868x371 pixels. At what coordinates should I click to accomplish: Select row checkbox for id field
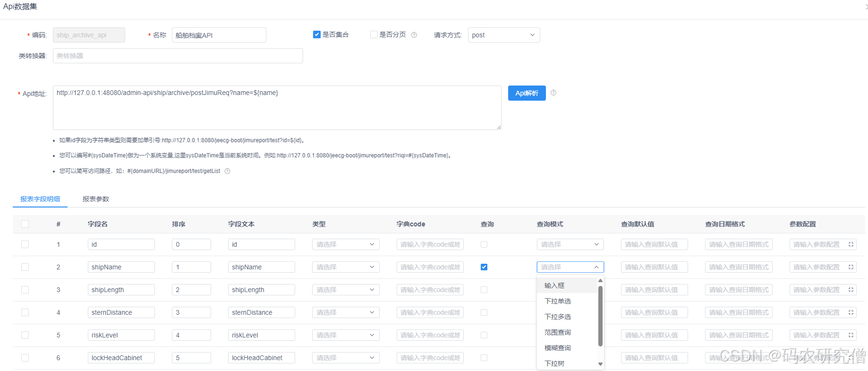25,244
